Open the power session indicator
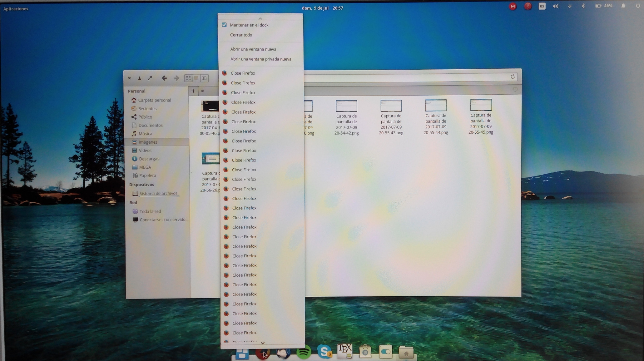The height and width of the screenshot is (361, 644). 638,6
